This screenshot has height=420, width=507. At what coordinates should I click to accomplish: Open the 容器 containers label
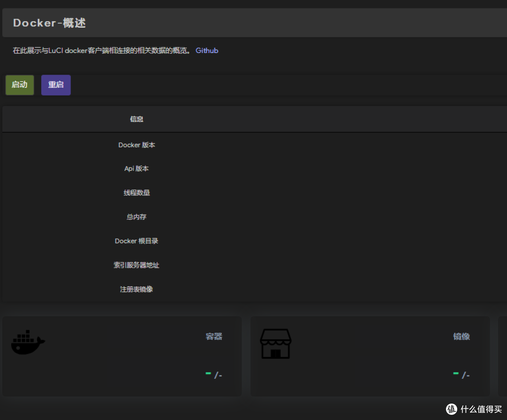point(214,336)
